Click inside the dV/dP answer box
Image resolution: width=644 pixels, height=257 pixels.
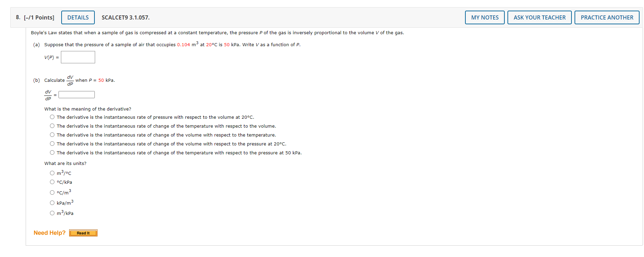[x=76, y=94]
